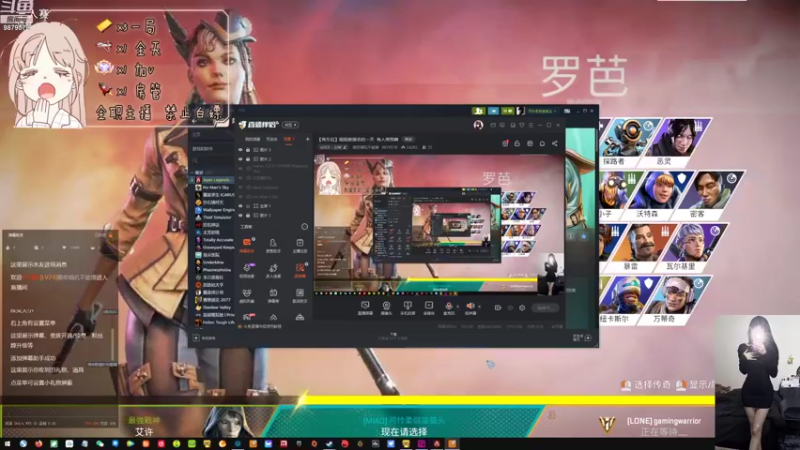The height and width of the screenshot is (450, 800).
Task: Show the hidden Apex Legends capture source
Action: coord(241,187)
